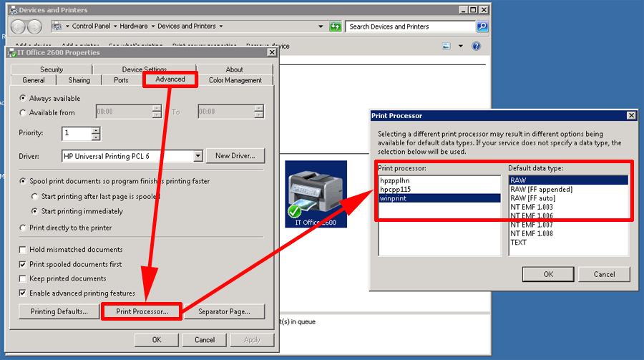Select hpcpp115 print processor
Image resolution: width=644 pixels, height=360 pixels.
pyautogui.click(x=439, y=190)
